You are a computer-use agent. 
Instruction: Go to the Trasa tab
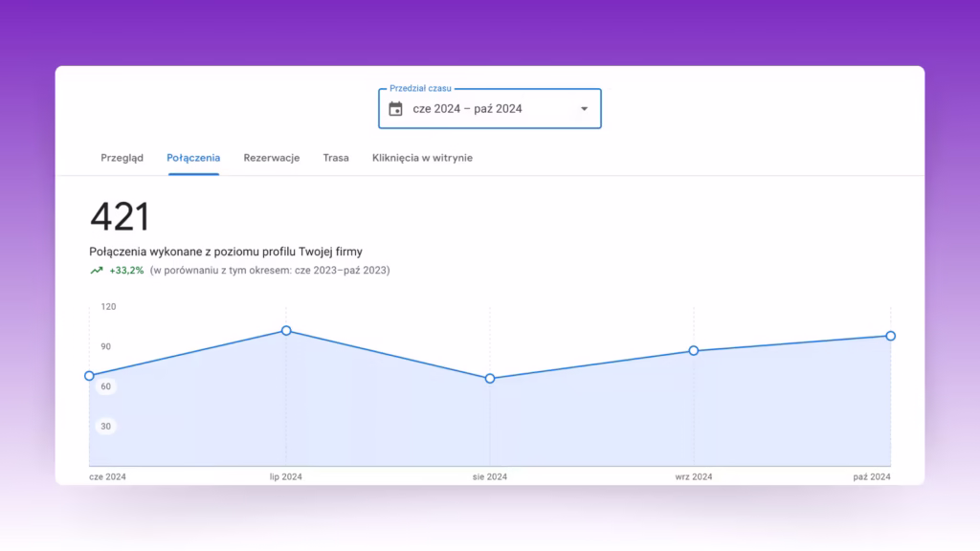(x=336, y=158)
